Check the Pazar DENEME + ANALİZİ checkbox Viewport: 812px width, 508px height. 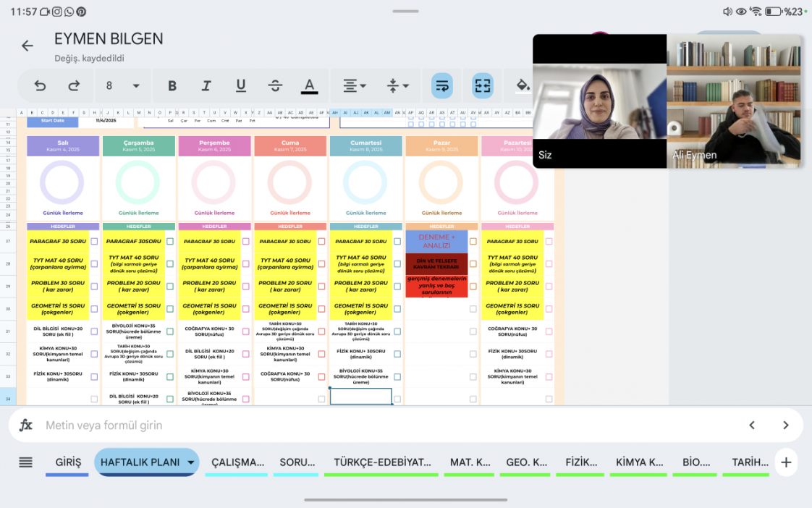pyautogui.click(x=473, y=241)
